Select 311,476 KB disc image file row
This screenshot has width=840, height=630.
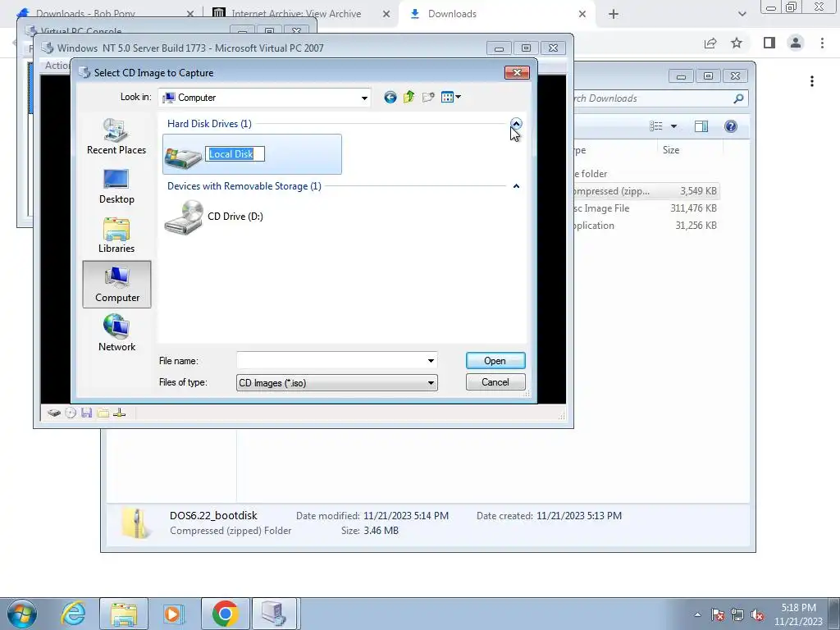coord(646,208)
